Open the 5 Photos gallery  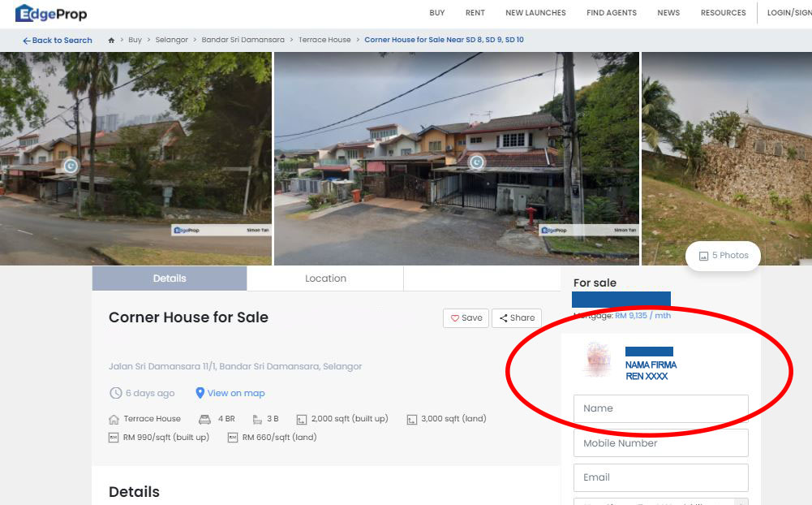pos(723,256)
